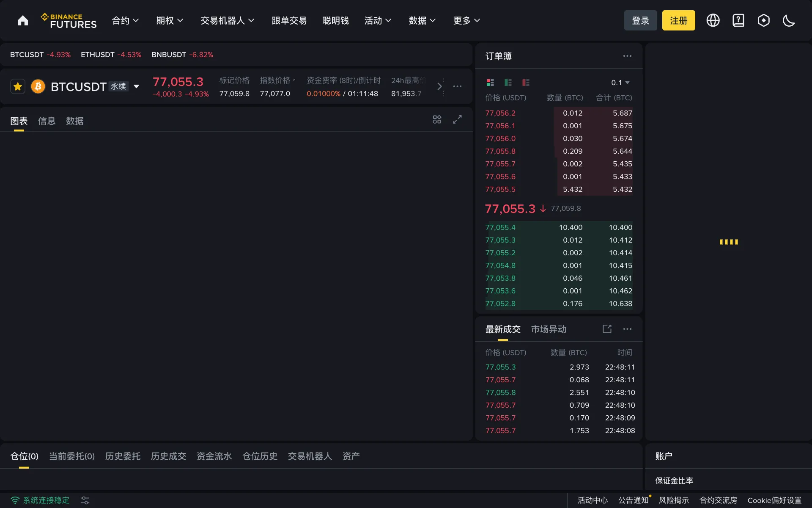812x508 pixels.
Task: Select BNBUSDT ticker in top strip
Action: (183, 55)
